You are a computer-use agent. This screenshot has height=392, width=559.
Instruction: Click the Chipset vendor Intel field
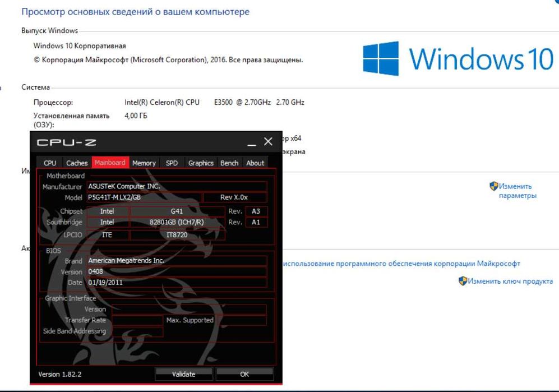click(x=107, y=211)
